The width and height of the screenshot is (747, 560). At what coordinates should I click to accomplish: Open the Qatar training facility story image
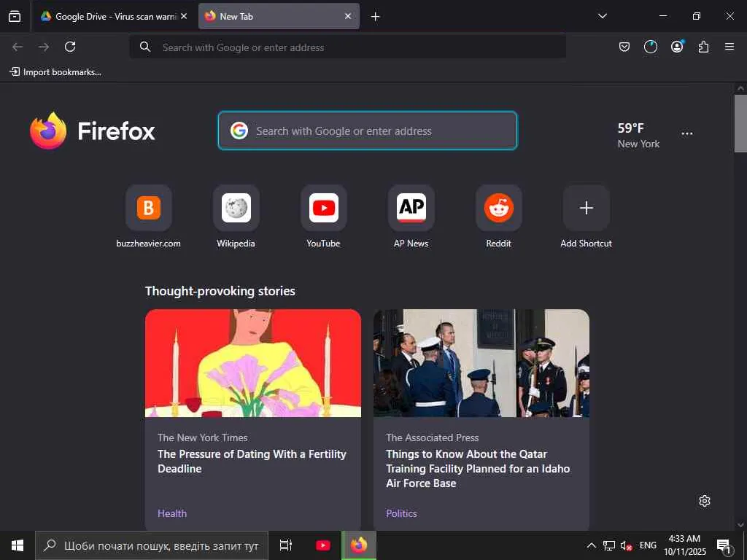tap(481, 363)
